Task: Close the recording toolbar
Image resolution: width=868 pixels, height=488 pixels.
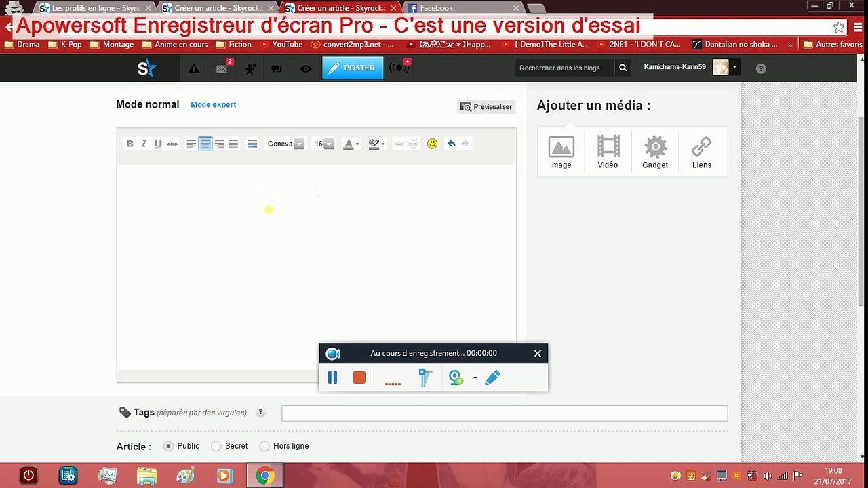Action: pos(538,353)
